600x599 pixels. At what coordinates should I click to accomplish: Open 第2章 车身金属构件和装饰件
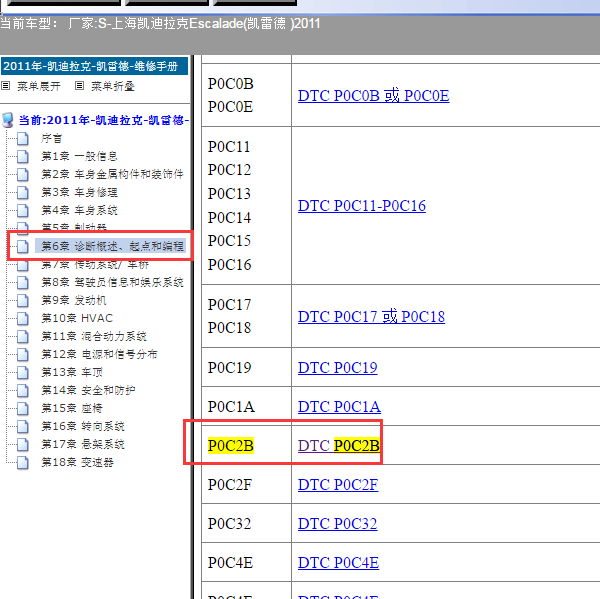[112, 174]
